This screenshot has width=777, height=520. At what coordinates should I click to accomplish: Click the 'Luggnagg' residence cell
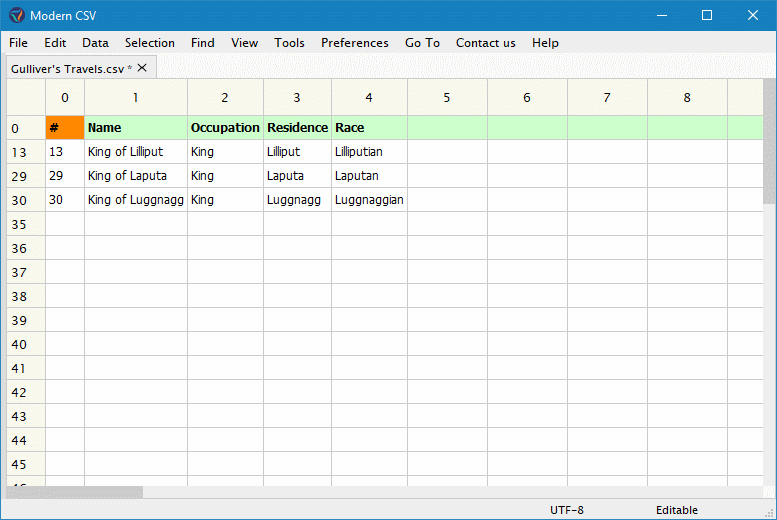tap(297, 200)
